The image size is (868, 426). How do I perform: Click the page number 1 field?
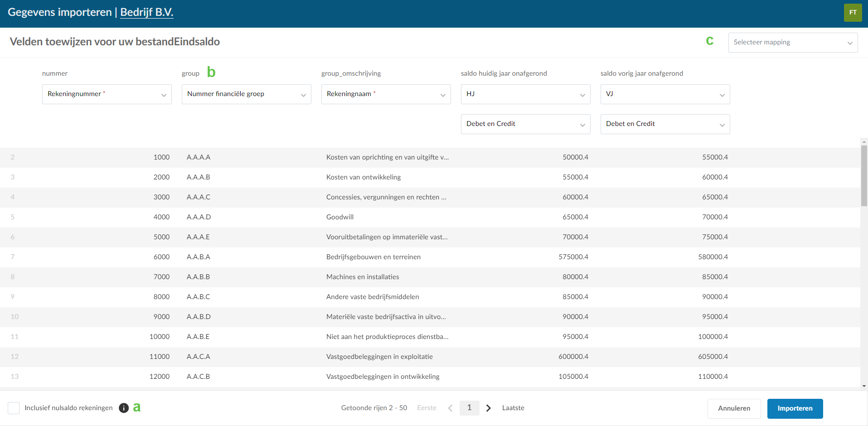coord(470,408)
